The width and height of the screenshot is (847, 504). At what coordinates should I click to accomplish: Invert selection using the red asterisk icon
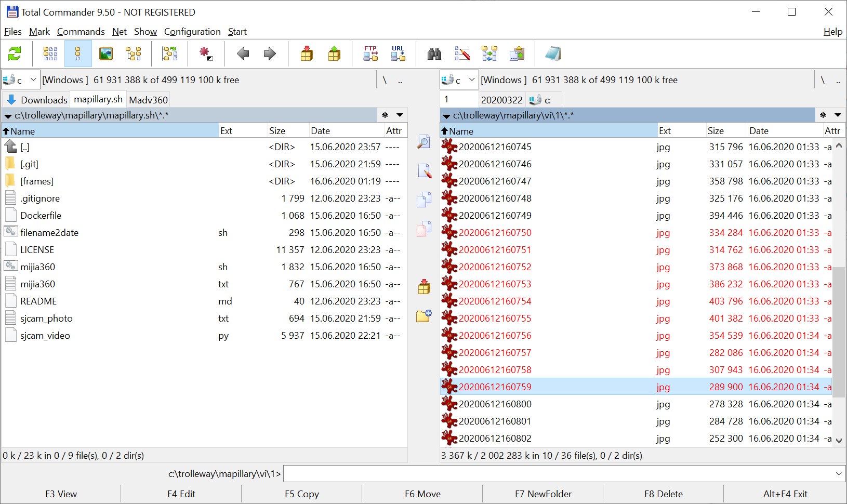point(206,54)
